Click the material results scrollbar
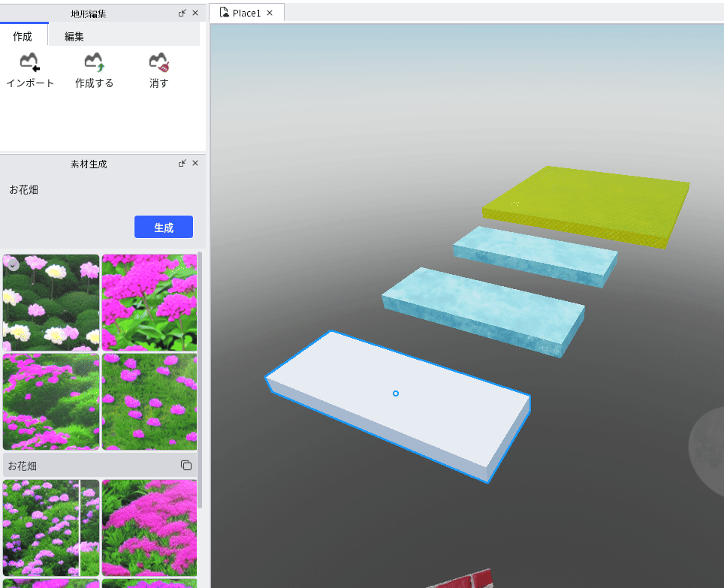This screenshot has height=588, width=724. (x=200, y=379)
